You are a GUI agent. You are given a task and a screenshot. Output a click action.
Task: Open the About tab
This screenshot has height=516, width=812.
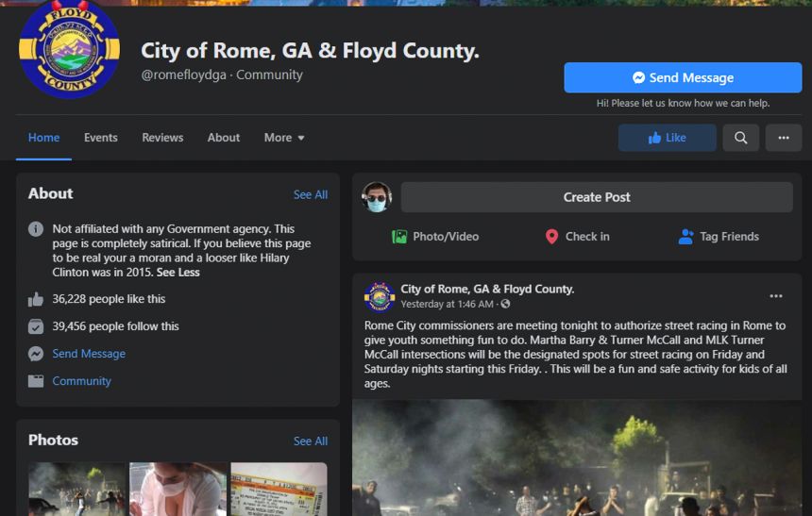point(224,138)
